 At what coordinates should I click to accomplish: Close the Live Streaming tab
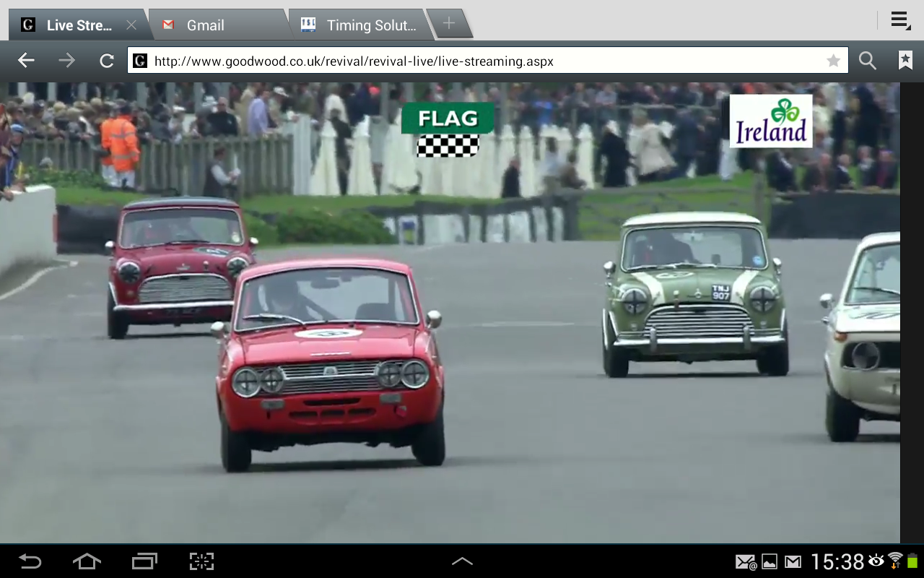point(131,25)
